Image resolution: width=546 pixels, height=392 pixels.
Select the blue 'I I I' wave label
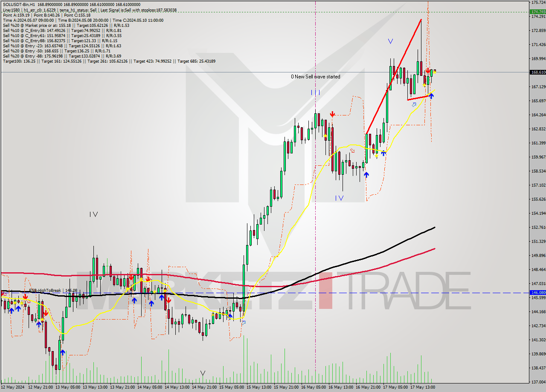tap(315, 92)
